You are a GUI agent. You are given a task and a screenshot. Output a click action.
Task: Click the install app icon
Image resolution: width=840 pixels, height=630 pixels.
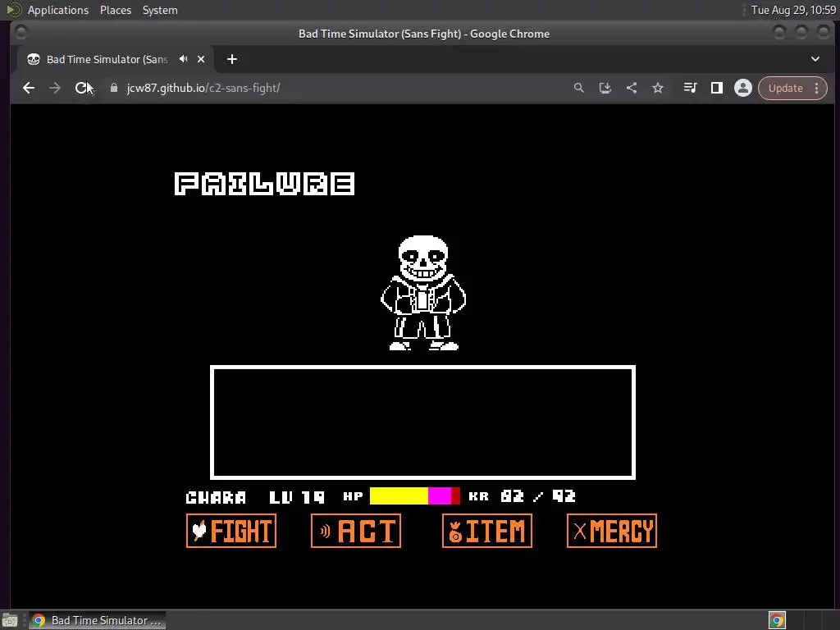(x=605, y=88)
